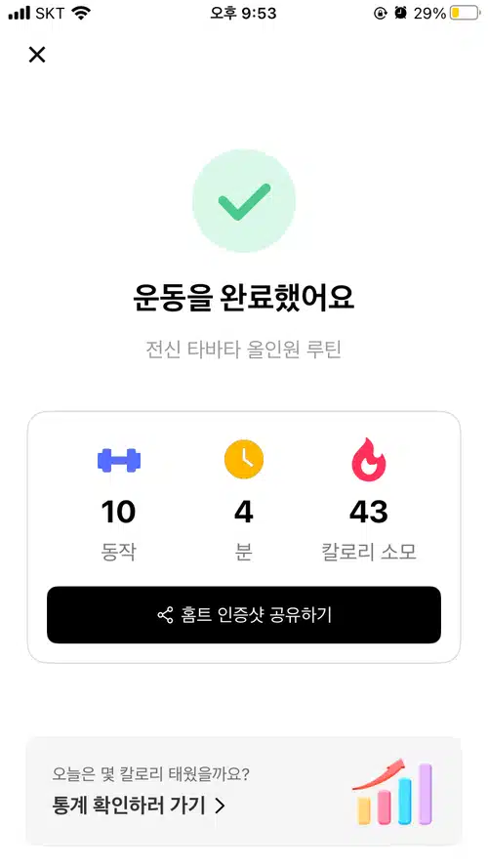488x868 pixels.
Task: Tap the Wi-Fi status icon
Action: [81, 13]
